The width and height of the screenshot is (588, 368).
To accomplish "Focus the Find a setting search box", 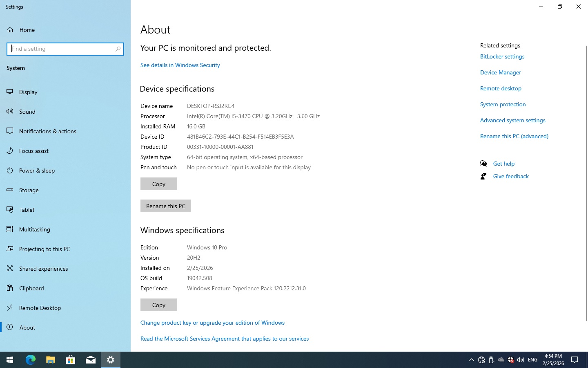I will pyautogui.click(x=65, y=49).
